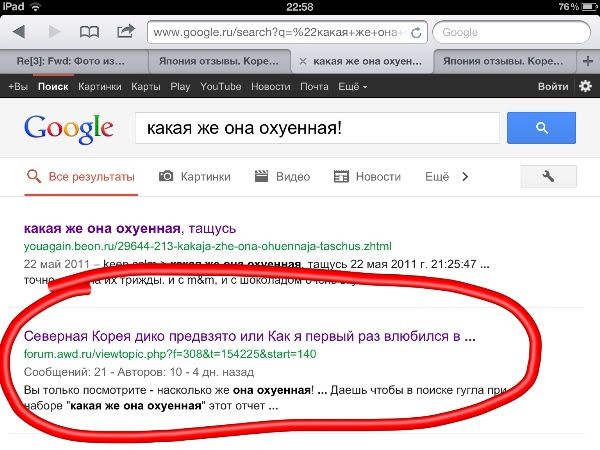Select Картинки filter with camera icon

[x=194, y=177]
